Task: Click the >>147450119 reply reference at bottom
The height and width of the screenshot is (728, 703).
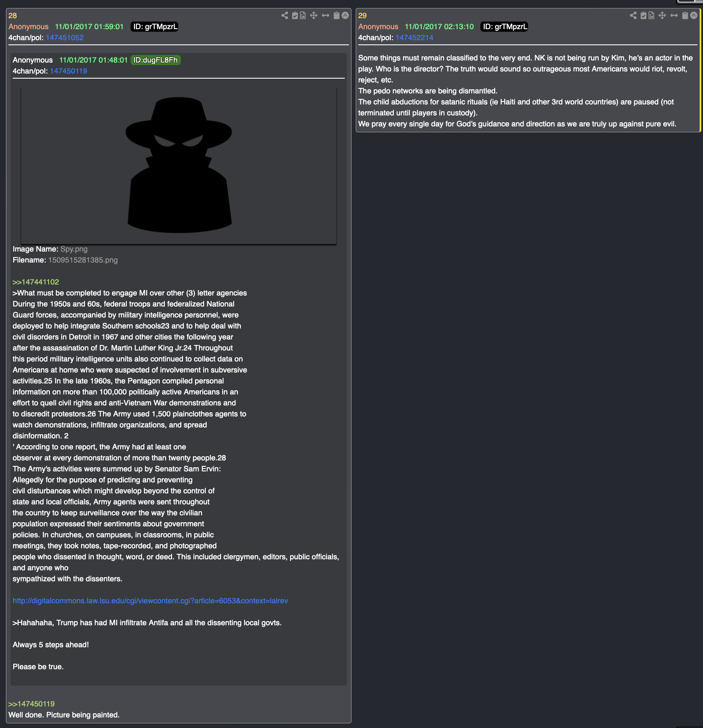Action: (x=31, y=704)
